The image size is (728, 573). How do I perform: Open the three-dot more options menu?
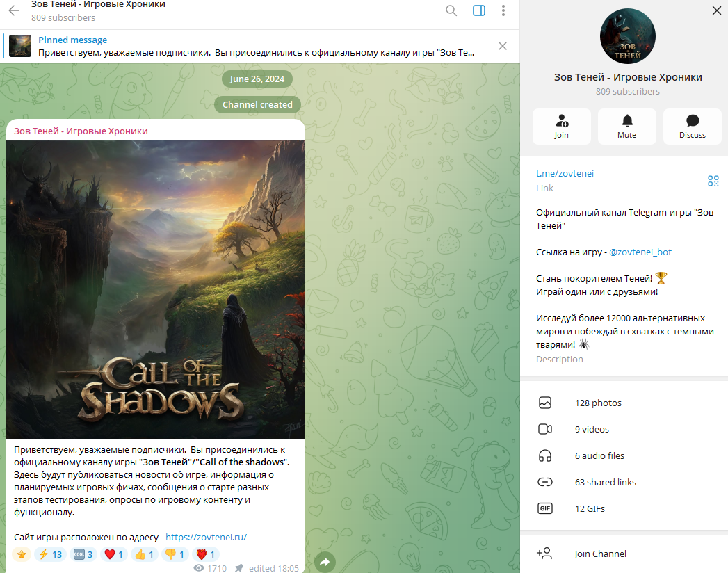coord(503,10)
